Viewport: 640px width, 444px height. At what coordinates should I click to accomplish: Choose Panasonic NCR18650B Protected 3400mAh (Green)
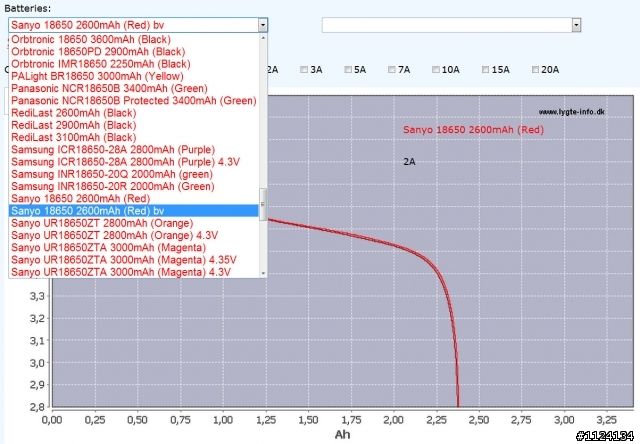[x=133, y=101]
